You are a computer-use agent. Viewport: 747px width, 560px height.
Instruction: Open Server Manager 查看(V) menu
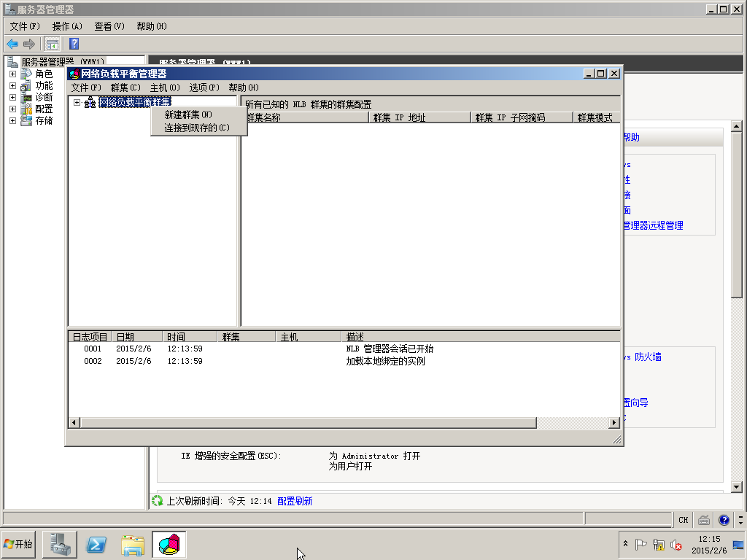tap(109, 27)
